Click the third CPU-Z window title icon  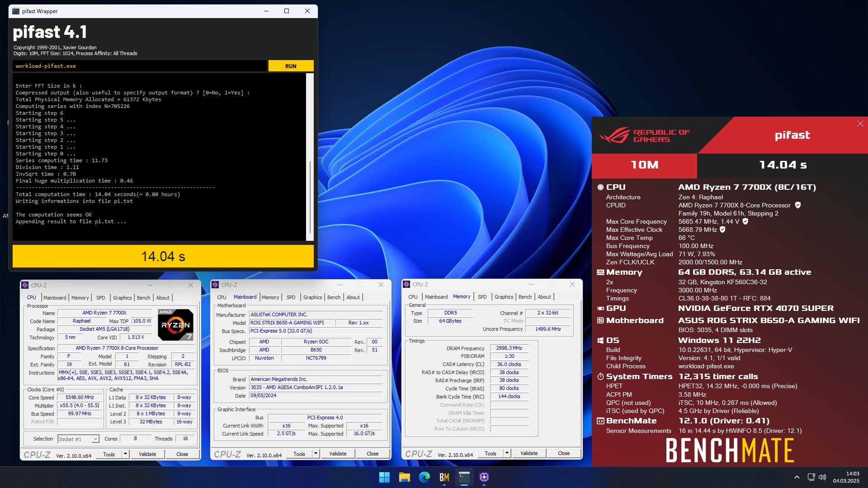(406, 285)
